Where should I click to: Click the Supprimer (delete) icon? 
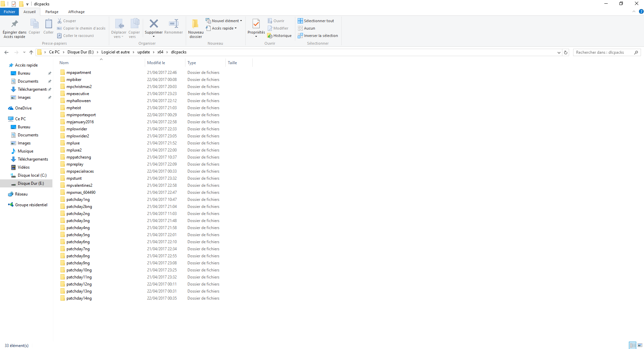point(154,24)
